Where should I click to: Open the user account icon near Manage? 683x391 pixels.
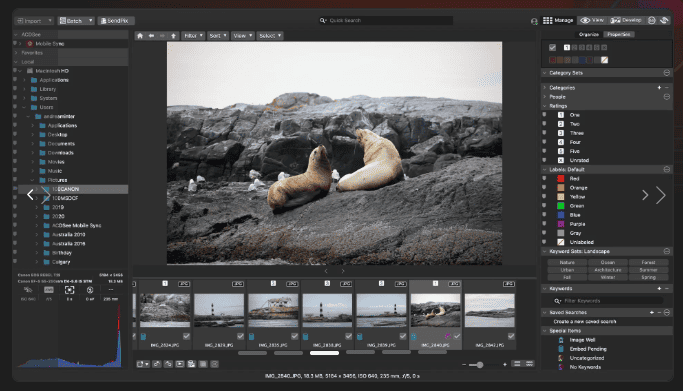pos(534,21)
